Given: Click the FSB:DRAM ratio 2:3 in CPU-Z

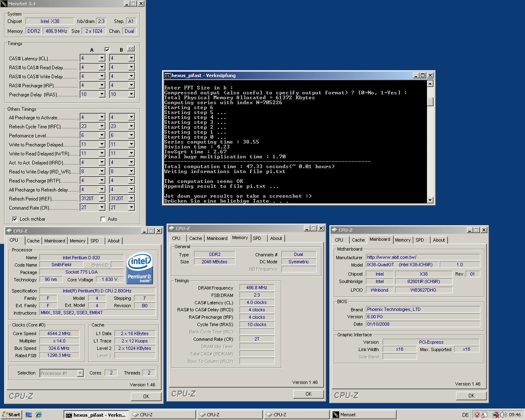Looking at the screenshot, I should [x=257, y=295].
